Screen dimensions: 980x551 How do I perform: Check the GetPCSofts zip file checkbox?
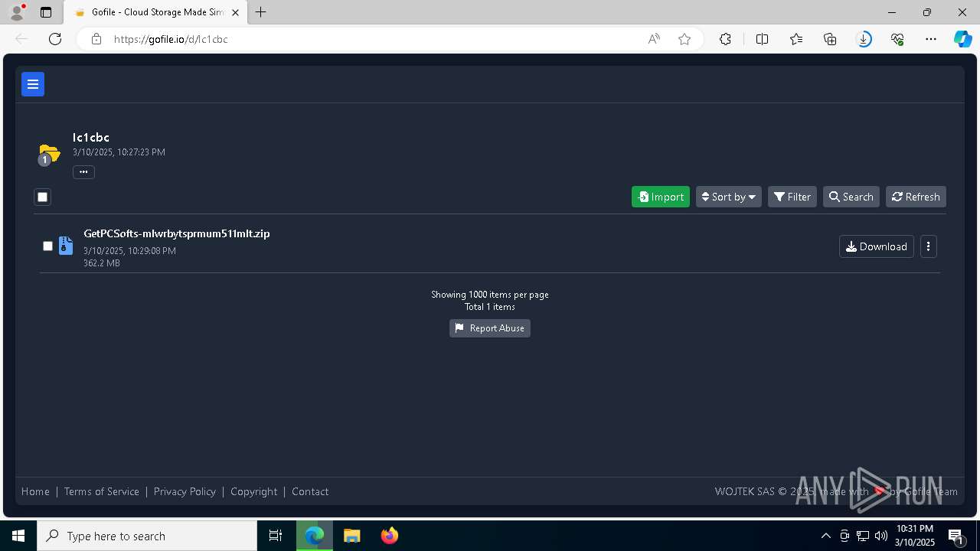47,246
